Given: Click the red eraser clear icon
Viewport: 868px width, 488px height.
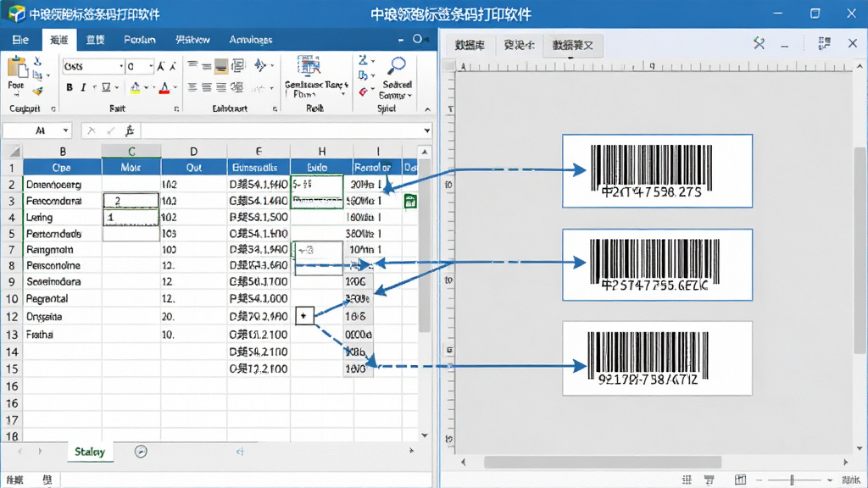Looking at the screenshot, I should tap(363, 91).
